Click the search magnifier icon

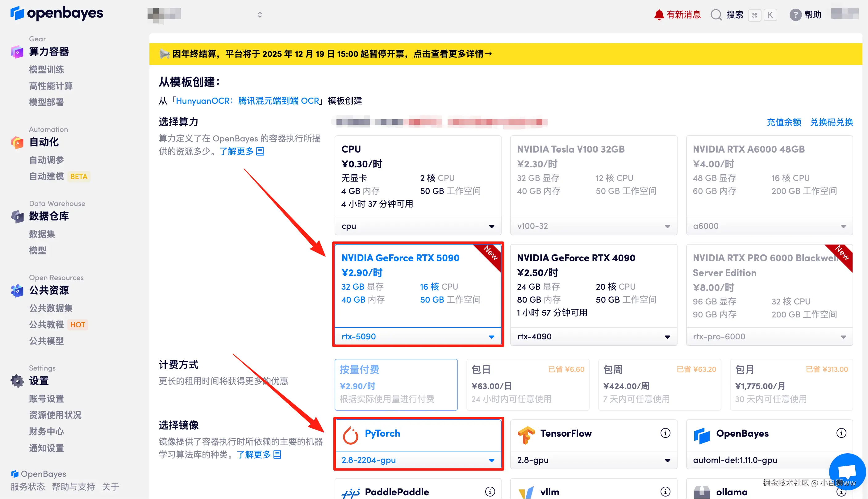[x=716, y=15]
